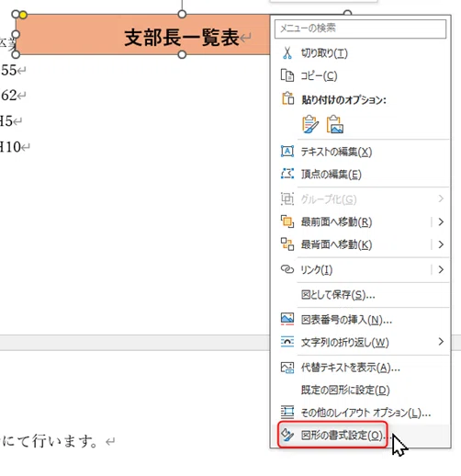Image resolution: width=461 pixels, height=476 pixels.
Task: Click the Insert Caption picture icon
Action: 287,319
